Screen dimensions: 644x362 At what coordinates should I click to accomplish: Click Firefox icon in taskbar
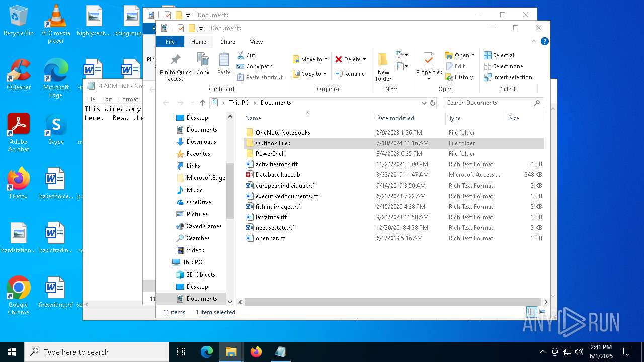coord(256,352)
